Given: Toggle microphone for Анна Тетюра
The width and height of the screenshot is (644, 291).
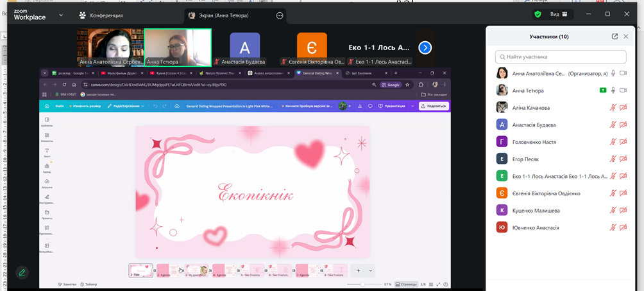Looking at the screenshot, I should (613, 91).
